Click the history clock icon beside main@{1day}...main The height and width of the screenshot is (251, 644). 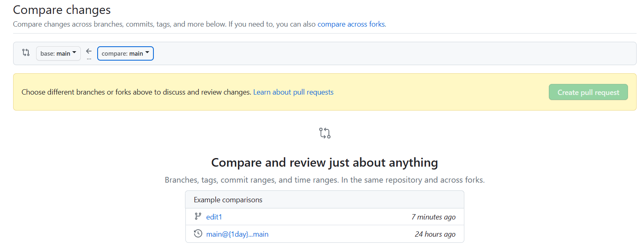coord(198,233)
